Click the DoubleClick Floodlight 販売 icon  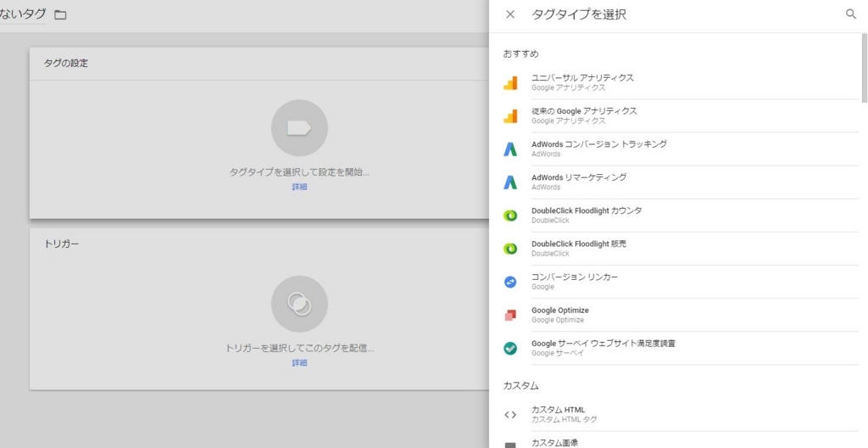click(509, 249)
